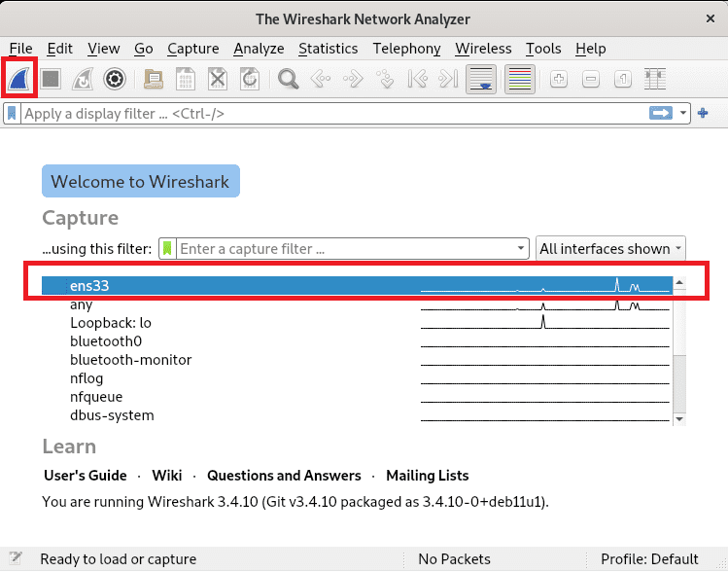The width and height of the screenshot is (728, 572).
Task: Open the Wiki link
Action: pyautogui.click(x=166, y=476)
